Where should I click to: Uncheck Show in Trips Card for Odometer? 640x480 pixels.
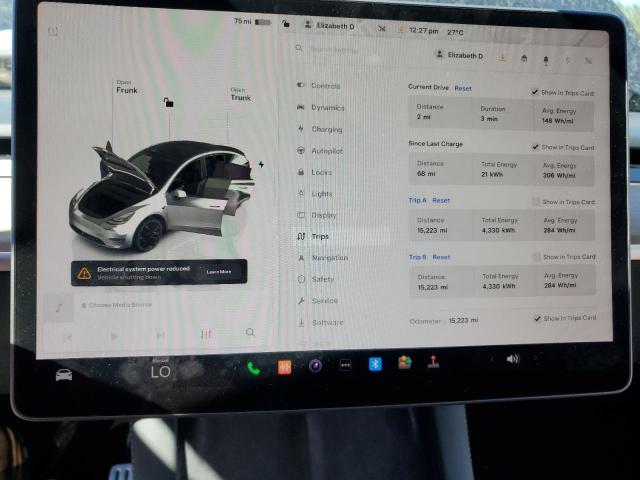[538, 318]
